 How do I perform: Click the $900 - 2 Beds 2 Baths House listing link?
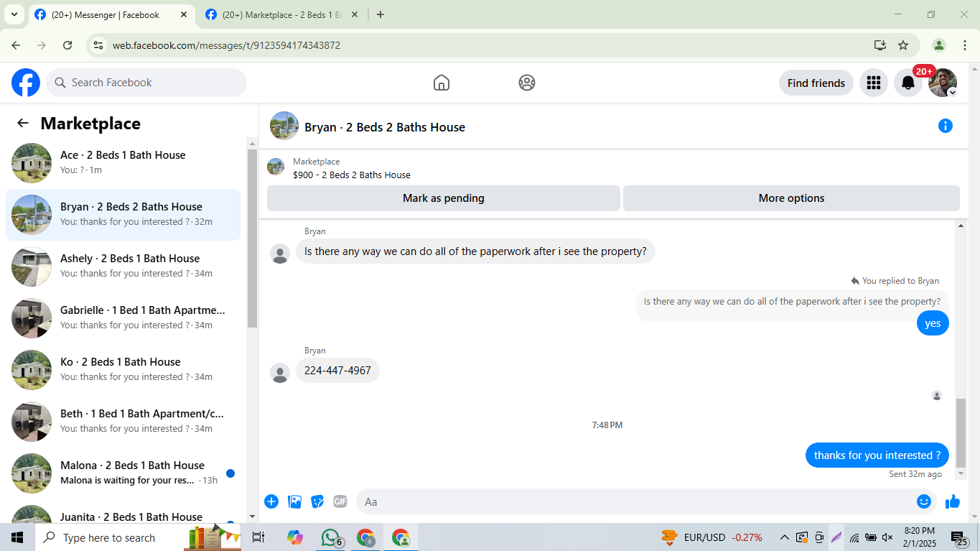(352, 175)
